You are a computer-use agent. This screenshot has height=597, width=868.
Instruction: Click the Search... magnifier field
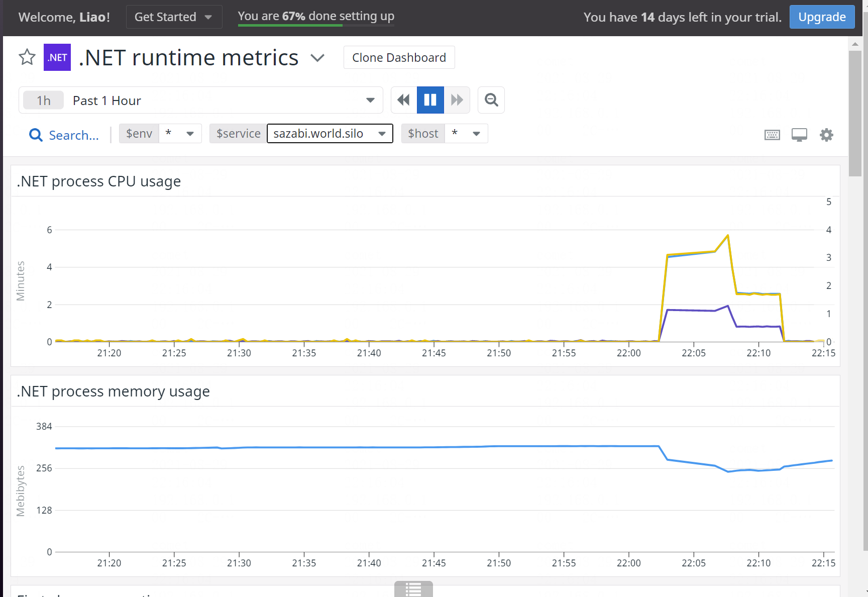tap(64, 135)
